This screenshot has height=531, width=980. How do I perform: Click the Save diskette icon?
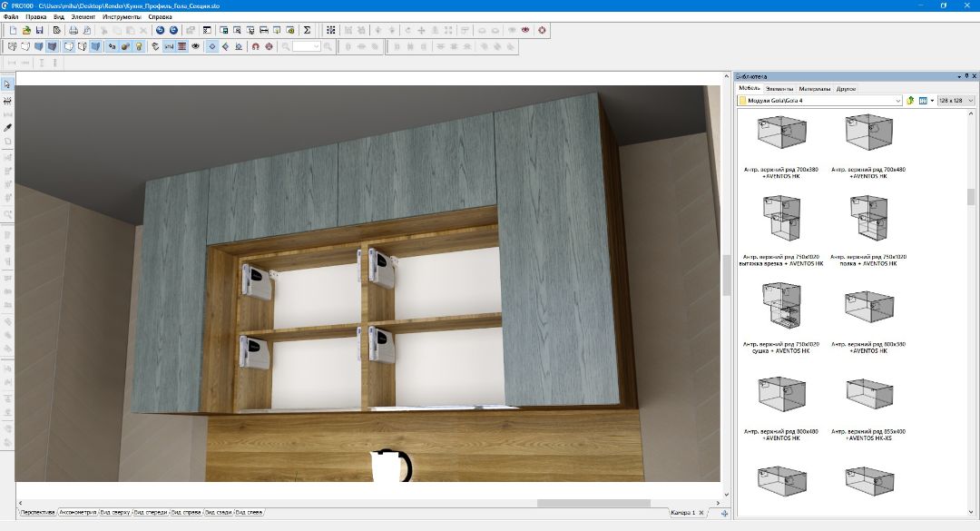tap(40, 30)
